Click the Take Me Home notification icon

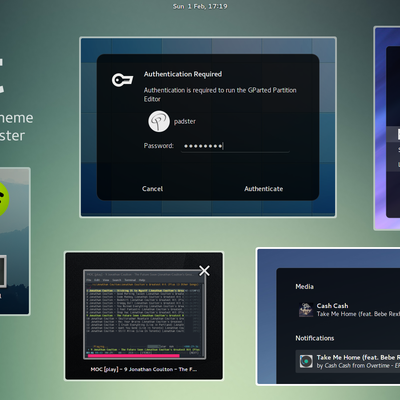point(306,361)
